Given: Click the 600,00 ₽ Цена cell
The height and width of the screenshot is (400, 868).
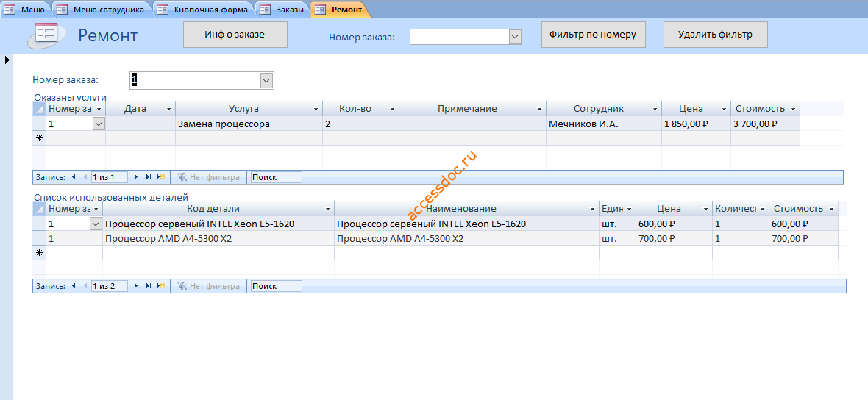Looking at the screenshot, I should click(x=675, y=224).
